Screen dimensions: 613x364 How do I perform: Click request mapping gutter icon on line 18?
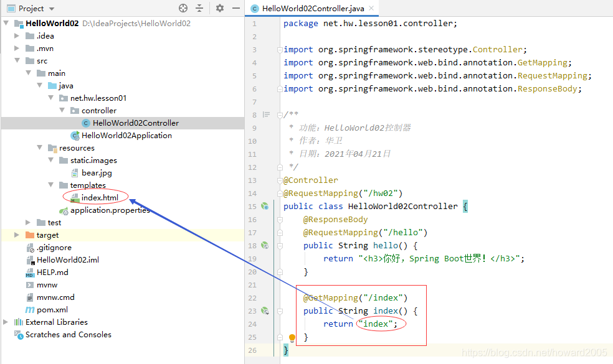coord(265,245)
